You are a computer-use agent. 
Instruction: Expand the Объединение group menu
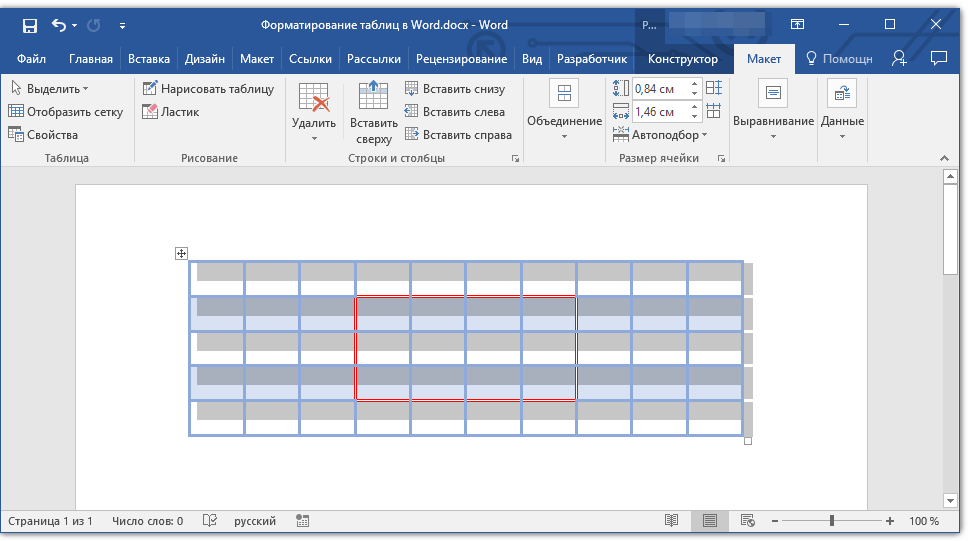click(564, 110)
